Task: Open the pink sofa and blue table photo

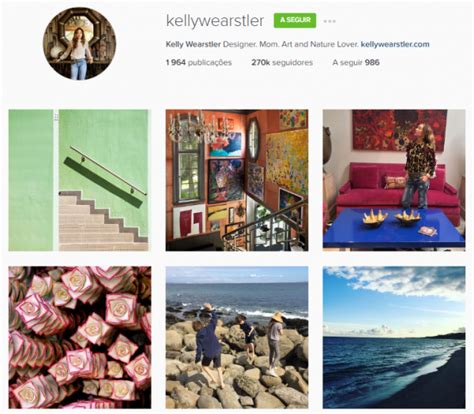Action: click(x=394, y=180)
